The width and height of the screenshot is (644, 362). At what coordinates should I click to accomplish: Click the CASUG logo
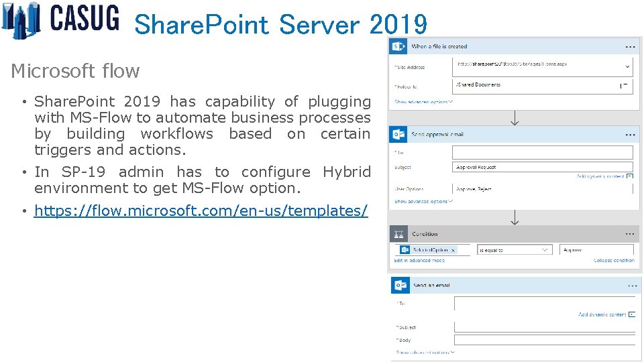60,19
